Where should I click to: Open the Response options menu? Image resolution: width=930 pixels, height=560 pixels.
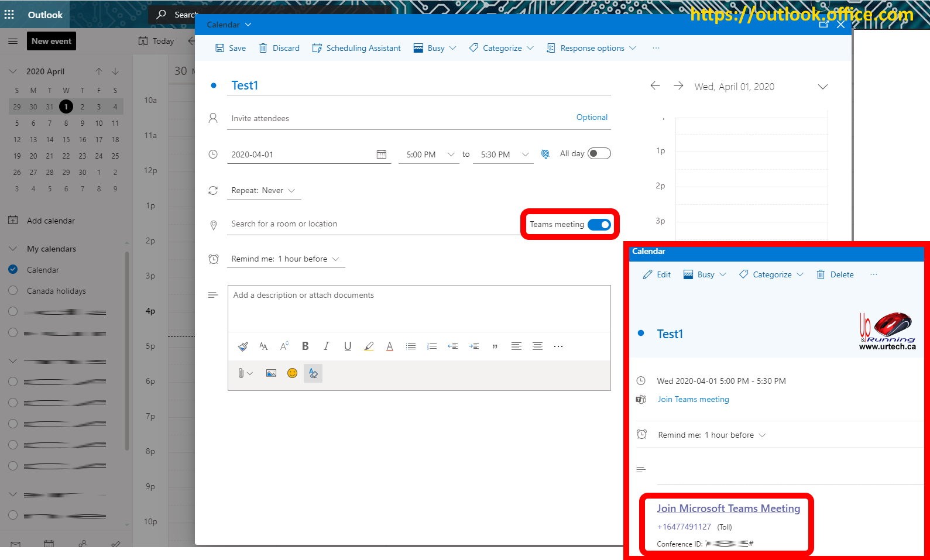tap(591, 48)
